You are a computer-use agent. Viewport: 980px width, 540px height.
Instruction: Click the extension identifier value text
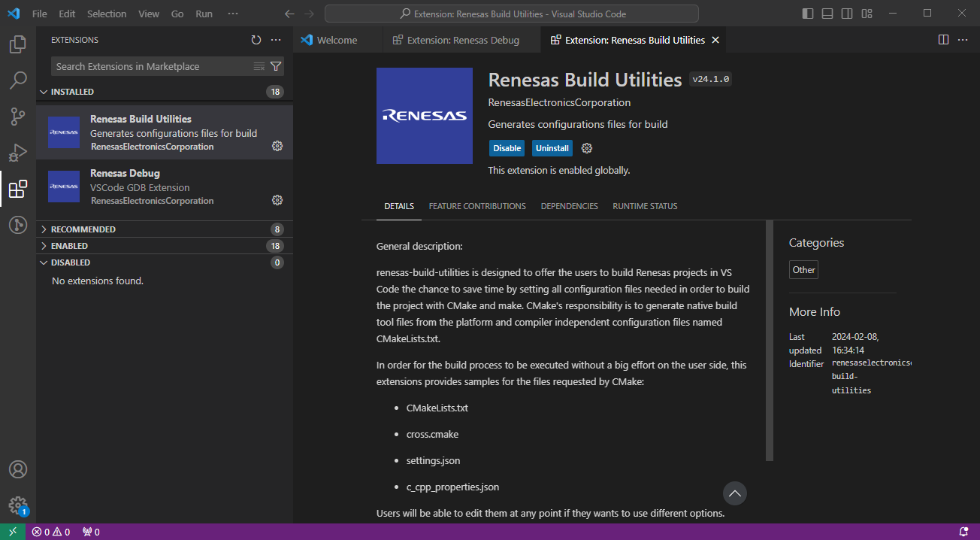(871, 377)
